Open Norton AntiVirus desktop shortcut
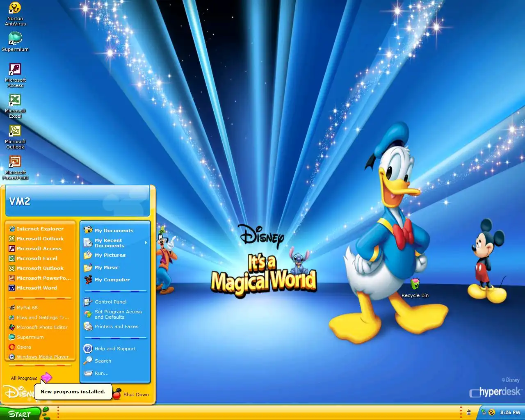525x420 pixels. click(15, 14)
